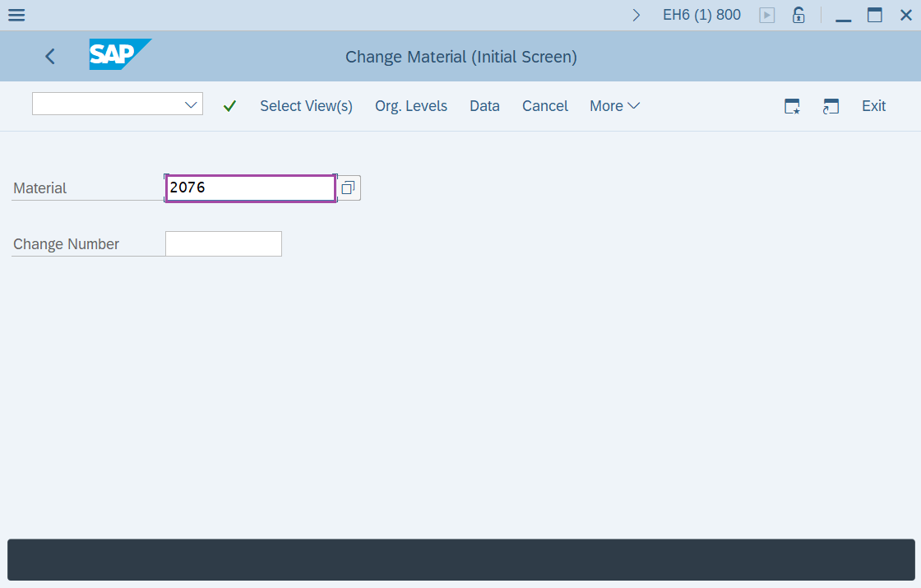The image size is (921, 588).
Task: Click the window icon left of Exit
Action: [x=831, y=106]
